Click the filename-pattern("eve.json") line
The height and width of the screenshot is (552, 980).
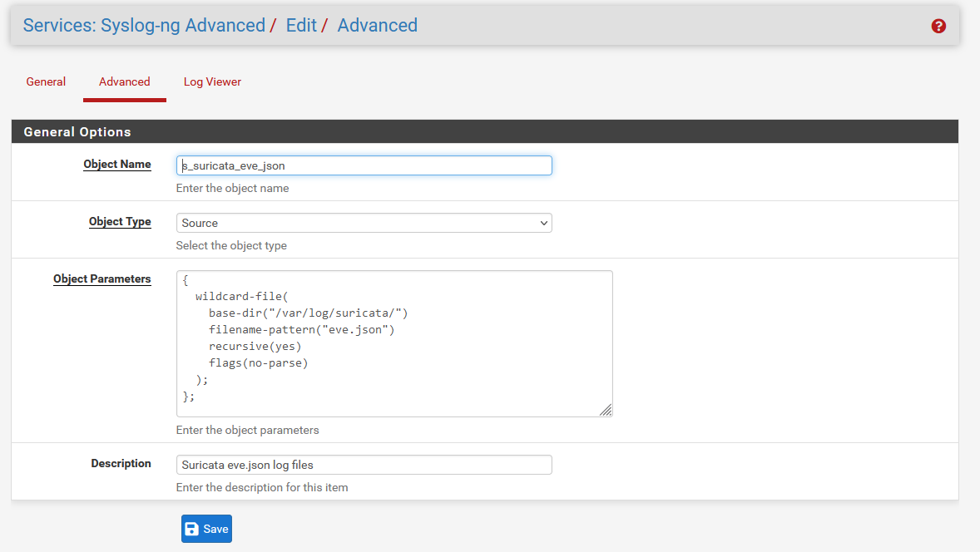pyautogui.click(x=302, y=330)
